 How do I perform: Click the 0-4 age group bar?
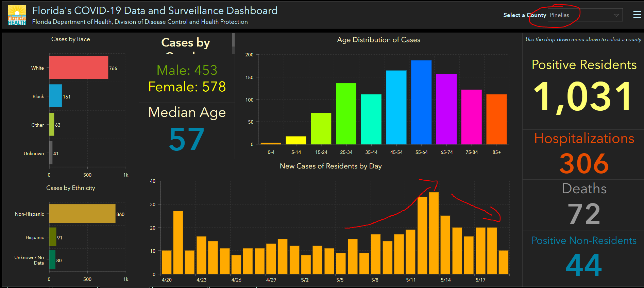(271, 143)
